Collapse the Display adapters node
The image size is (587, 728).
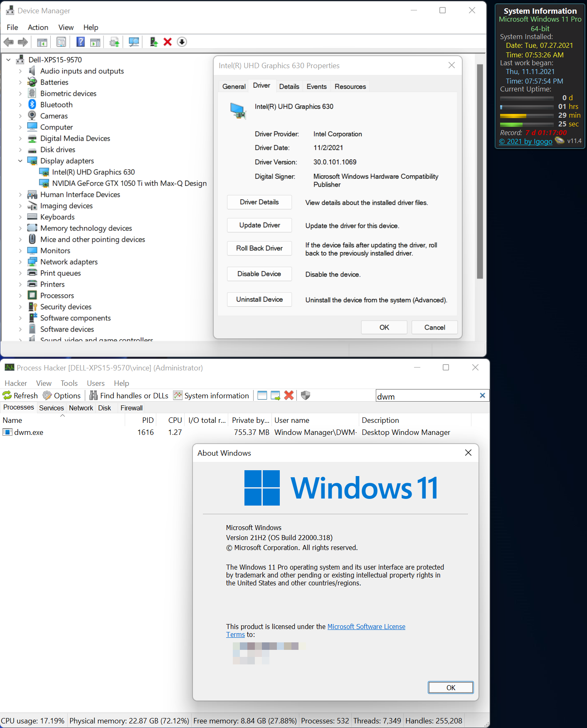[x=20, y=161]
